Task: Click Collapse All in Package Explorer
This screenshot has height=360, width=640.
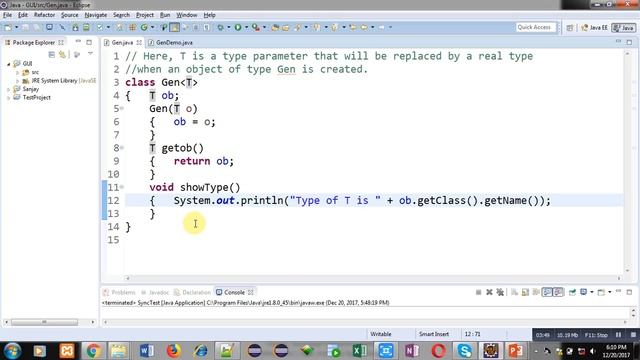Action: [51, 55]
